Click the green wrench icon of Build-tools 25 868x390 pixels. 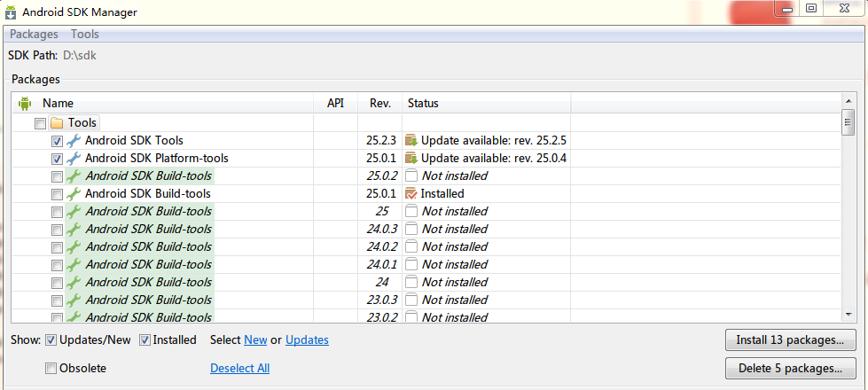click(x=74, y=211)
